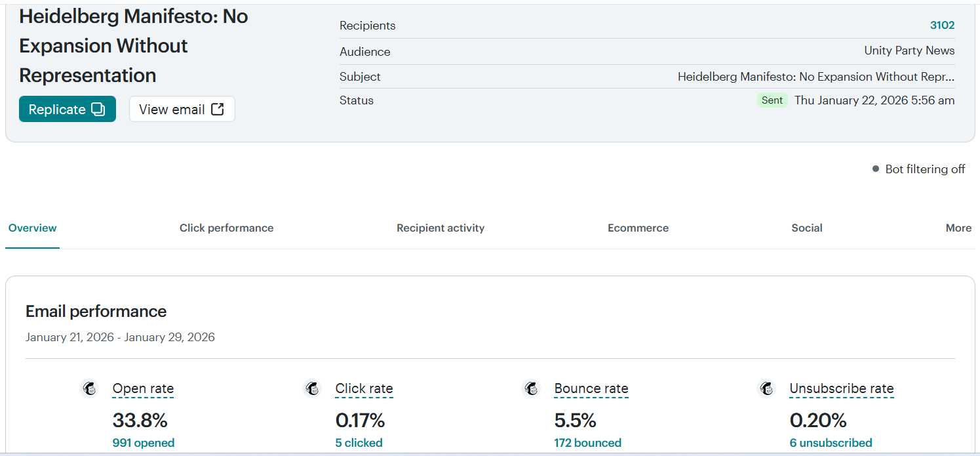The image size is (980, 456).
Task: Click the external link icon on View email
Action: click(x=218, y=110)
